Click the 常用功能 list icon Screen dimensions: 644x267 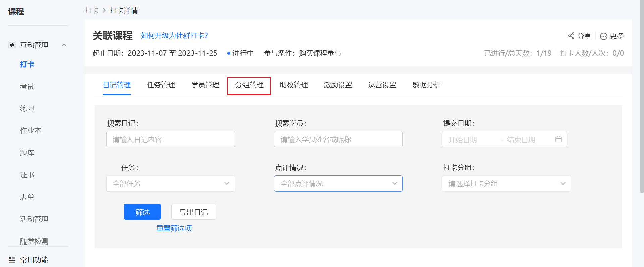point(12,260)
